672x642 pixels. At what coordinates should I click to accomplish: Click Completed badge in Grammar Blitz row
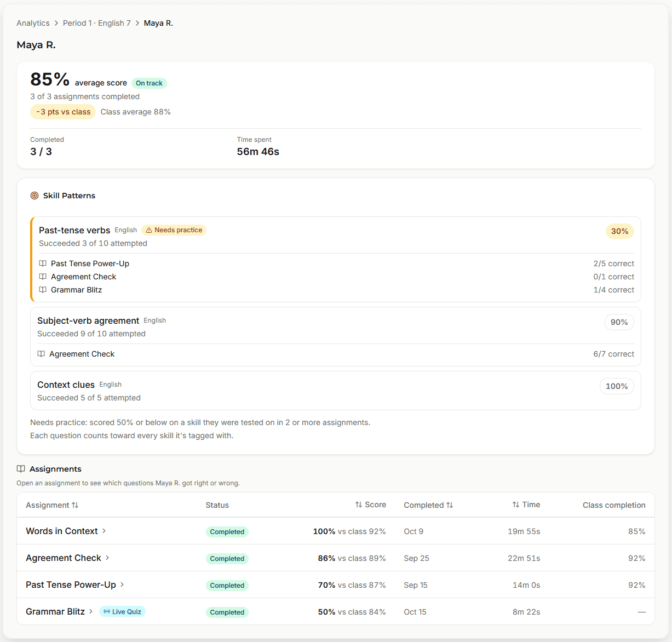tap(227, 612)
